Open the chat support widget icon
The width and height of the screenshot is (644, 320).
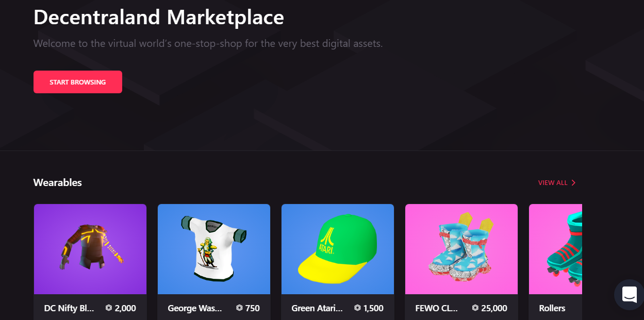click(629, 295)
